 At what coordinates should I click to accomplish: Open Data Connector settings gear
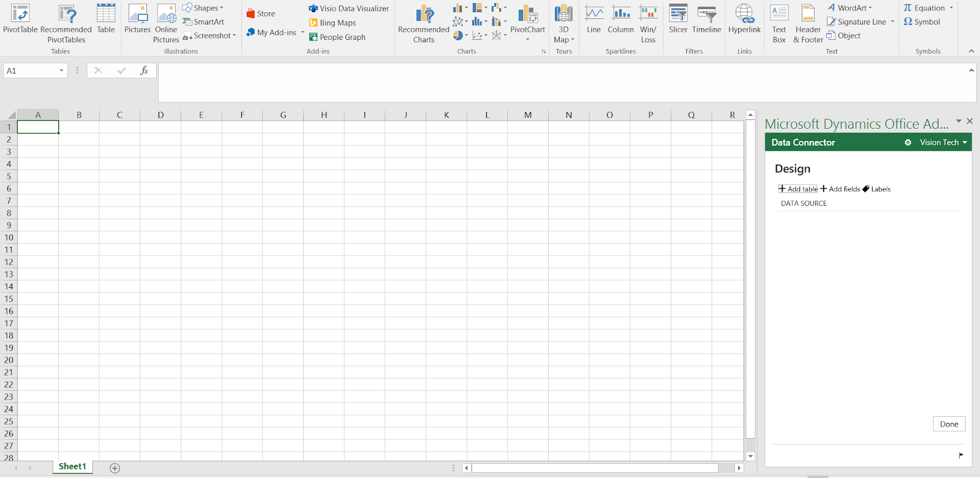coord(908,142)
